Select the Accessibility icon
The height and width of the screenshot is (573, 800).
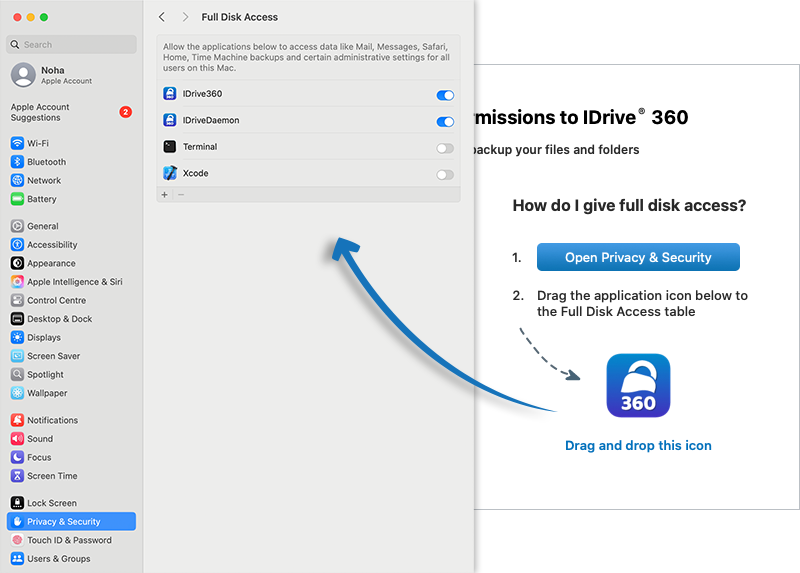[x=17, y=244]
